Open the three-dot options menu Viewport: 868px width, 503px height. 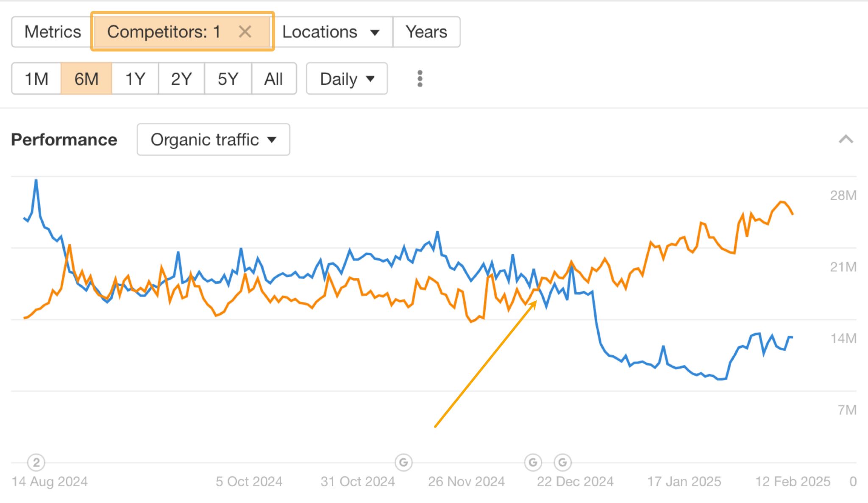(x=420, y=78)
